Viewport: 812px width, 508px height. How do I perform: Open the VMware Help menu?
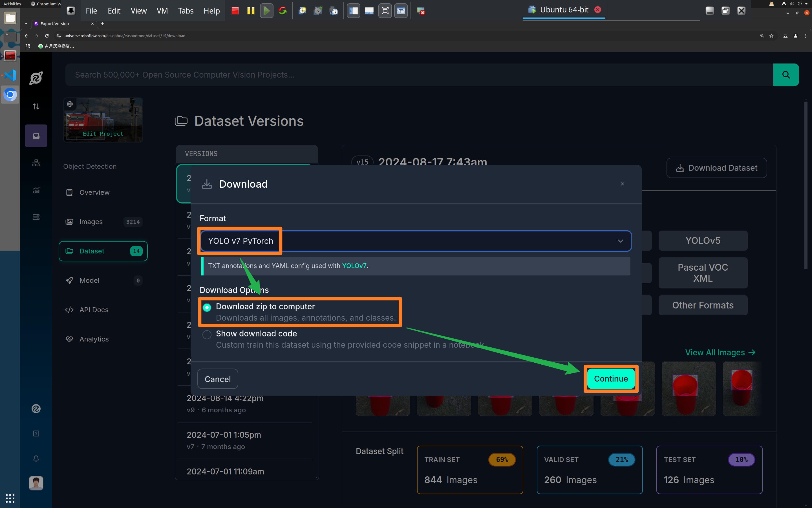pos(211,11)
